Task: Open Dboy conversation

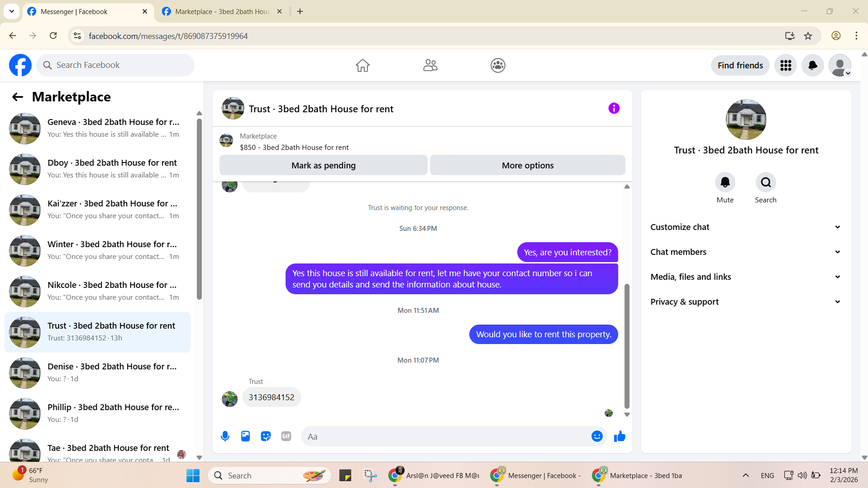Action: (97, 169)
